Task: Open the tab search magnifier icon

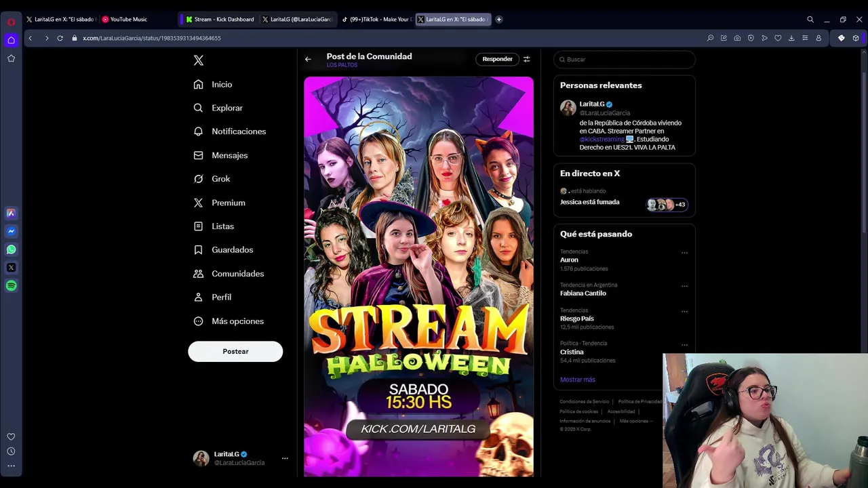Action: tap(810, 20)
